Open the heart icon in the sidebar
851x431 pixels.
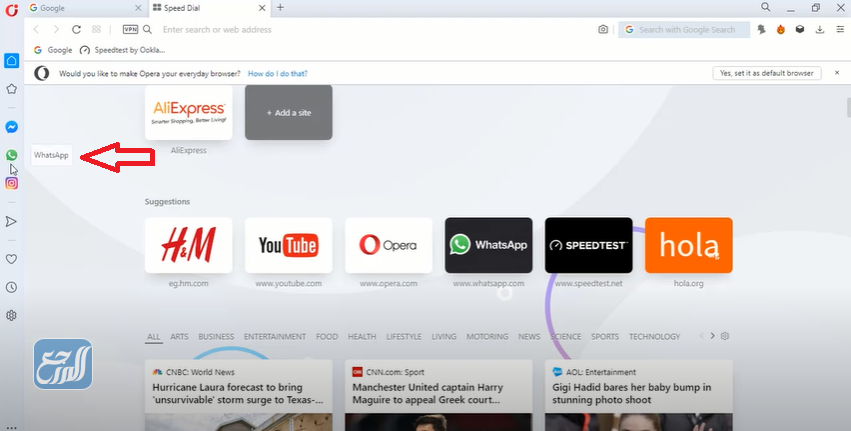(11, 259)
